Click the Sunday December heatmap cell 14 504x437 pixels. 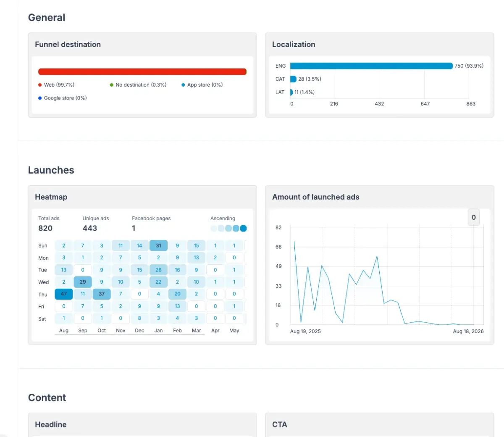[x=139, y=245]
